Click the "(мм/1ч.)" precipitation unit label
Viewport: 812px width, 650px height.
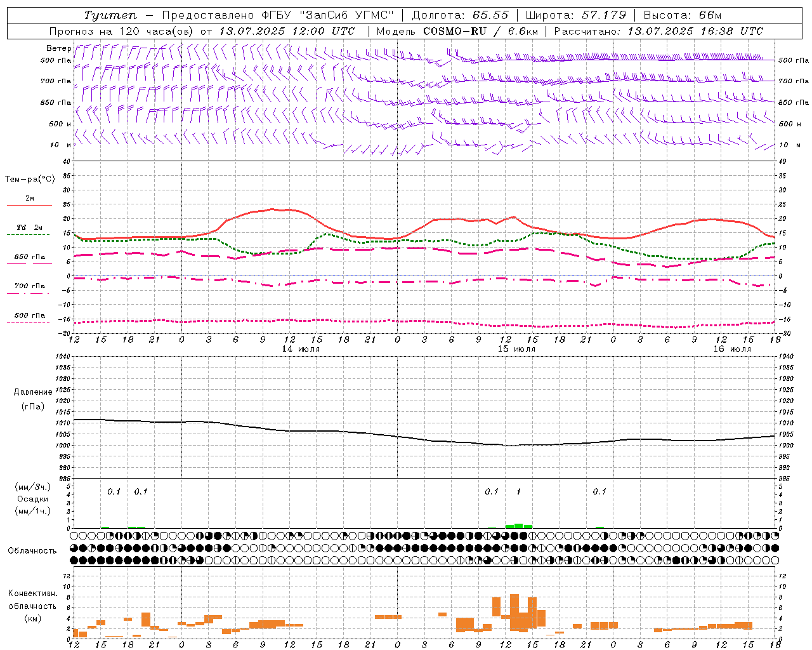[33, 511]
